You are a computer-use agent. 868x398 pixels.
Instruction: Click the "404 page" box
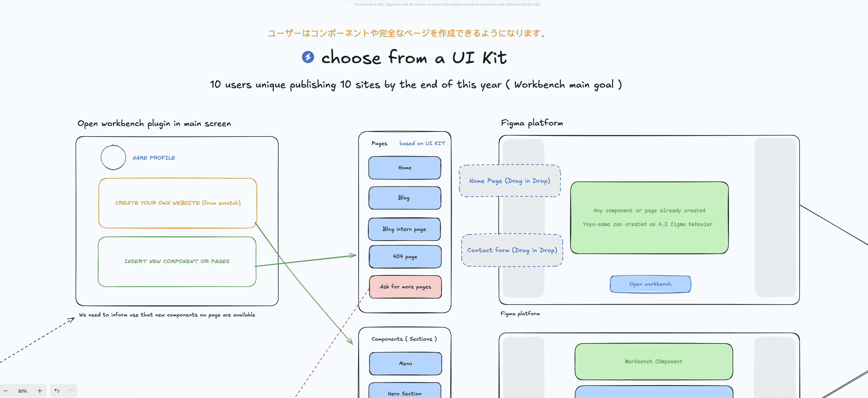click(x=405, y=257)
